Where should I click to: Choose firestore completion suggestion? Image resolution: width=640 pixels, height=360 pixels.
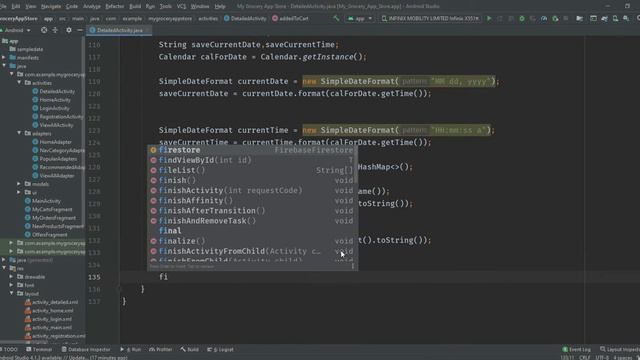(x=252, y=150)
